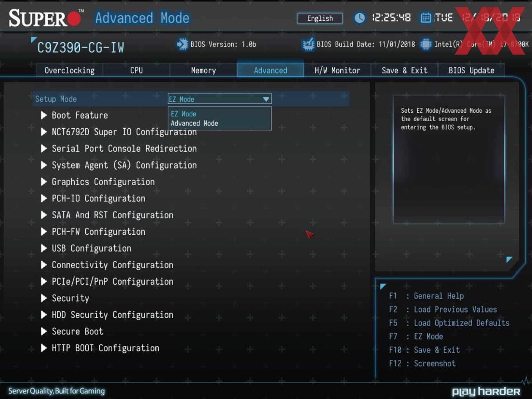Expand the SATA And RST Configuration arrow
The image size is (532, 399).
pyautogui.click(x=44, y=215)
